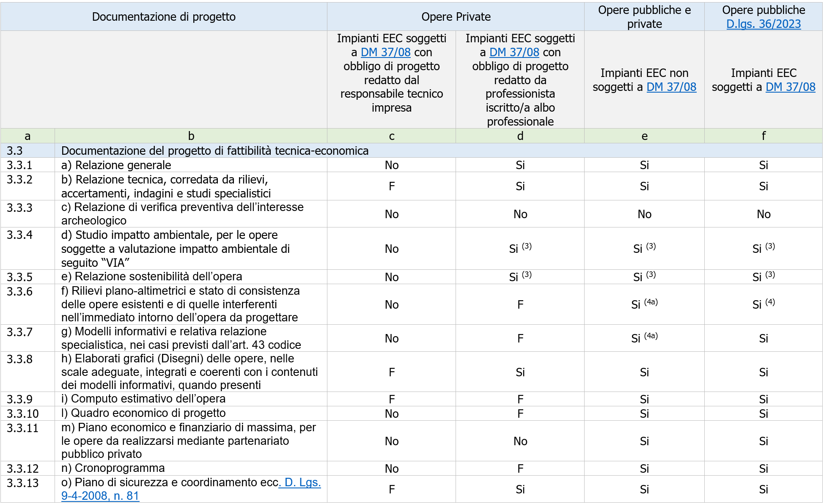
Task: Click the Si (4) cell in row 3.3.6
Action: [x=763, y=304]
